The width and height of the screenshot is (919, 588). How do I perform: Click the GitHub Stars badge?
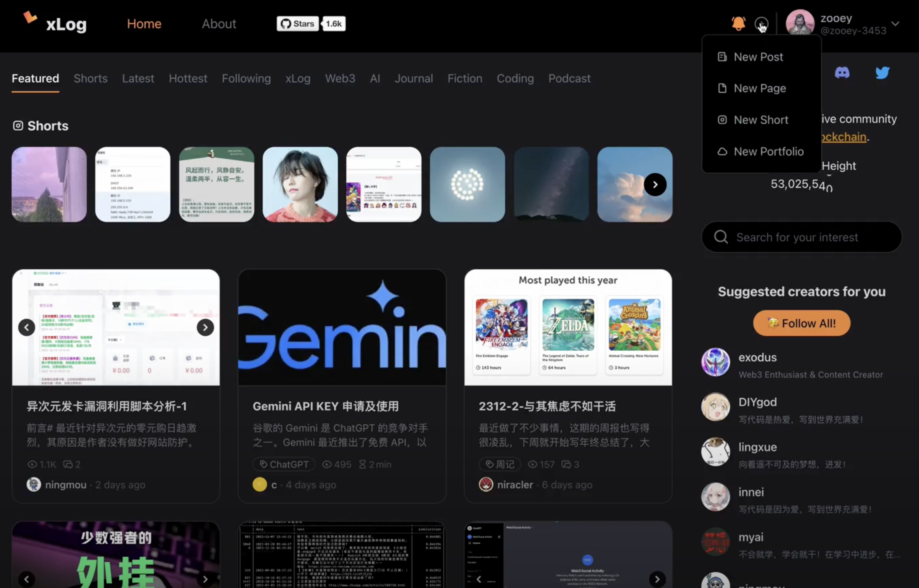(x=298, y=24)
